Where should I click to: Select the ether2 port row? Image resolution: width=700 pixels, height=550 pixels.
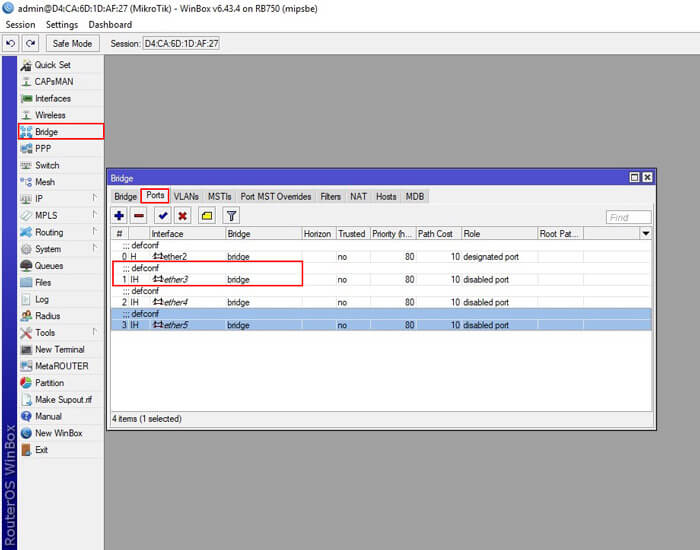[381, 257]
